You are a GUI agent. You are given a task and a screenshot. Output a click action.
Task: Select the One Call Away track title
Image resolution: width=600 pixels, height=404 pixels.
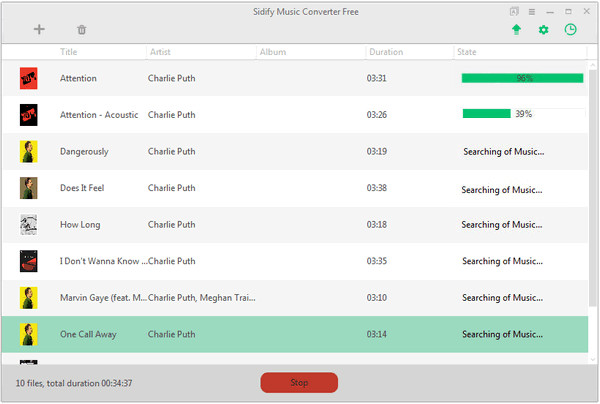pos(88,334)
